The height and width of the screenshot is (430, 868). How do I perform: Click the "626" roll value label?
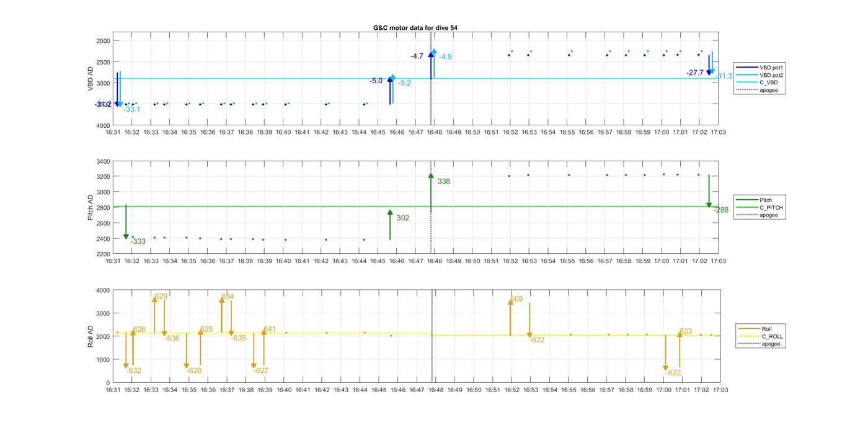pyautogui.click(x=139, y=329)
